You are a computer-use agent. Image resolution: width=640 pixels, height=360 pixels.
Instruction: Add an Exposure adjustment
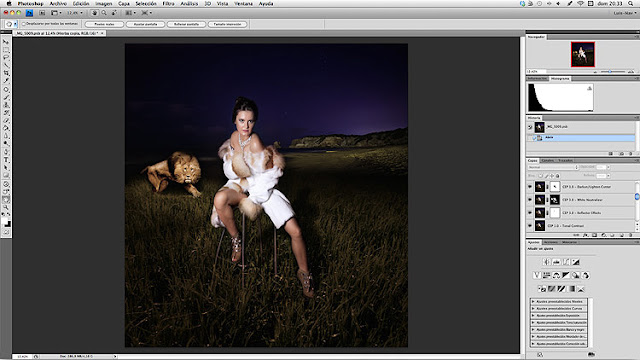click(576, 262)
